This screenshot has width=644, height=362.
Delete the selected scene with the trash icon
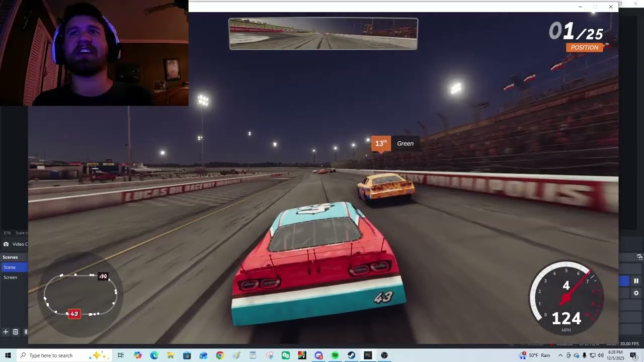tap(16, 332)
